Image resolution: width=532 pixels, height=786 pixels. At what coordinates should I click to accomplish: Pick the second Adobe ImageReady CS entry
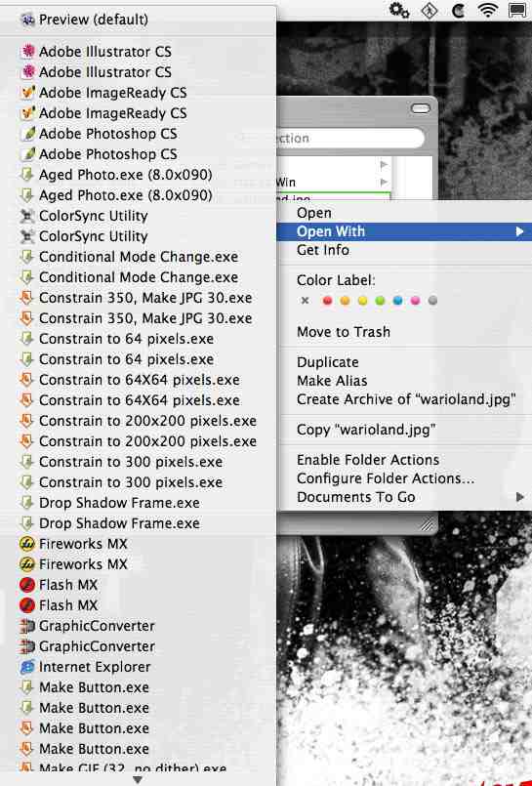pos(138,113)
